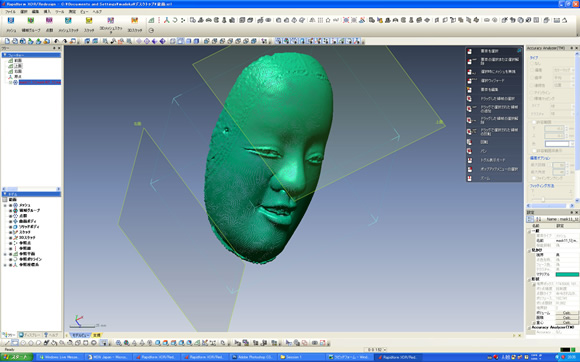Image resolution: width=580 pixels, height=362 pixels.
Task: Switch to Adobe Photoshop in taskbar
Action: tap(253, 357)
